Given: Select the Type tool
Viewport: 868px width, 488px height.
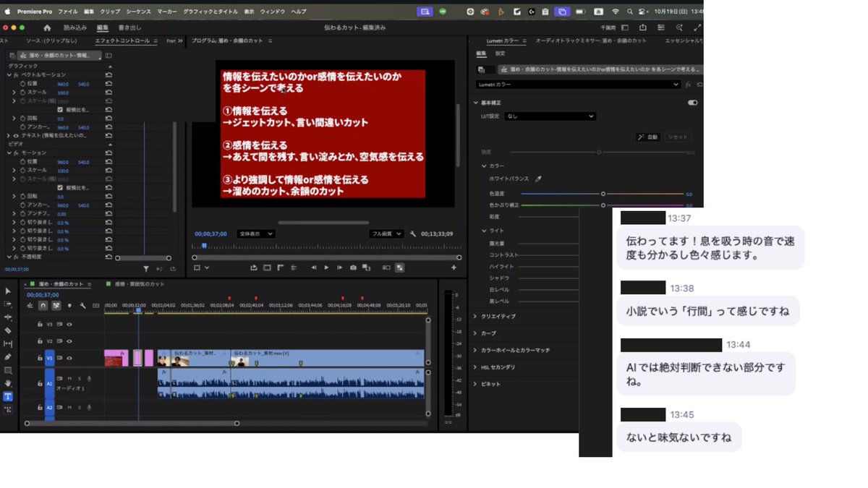Looking at the screenshot, I should (8, 396).
